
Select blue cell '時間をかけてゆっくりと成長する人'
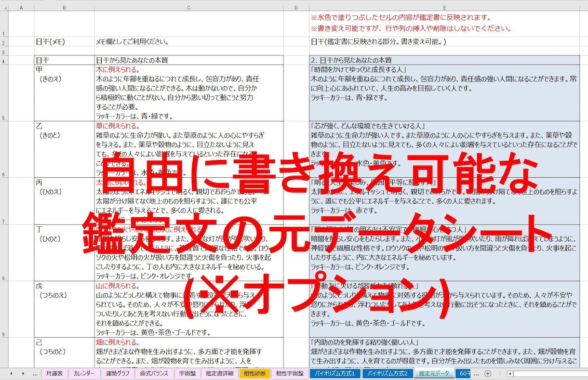(444, 93)
